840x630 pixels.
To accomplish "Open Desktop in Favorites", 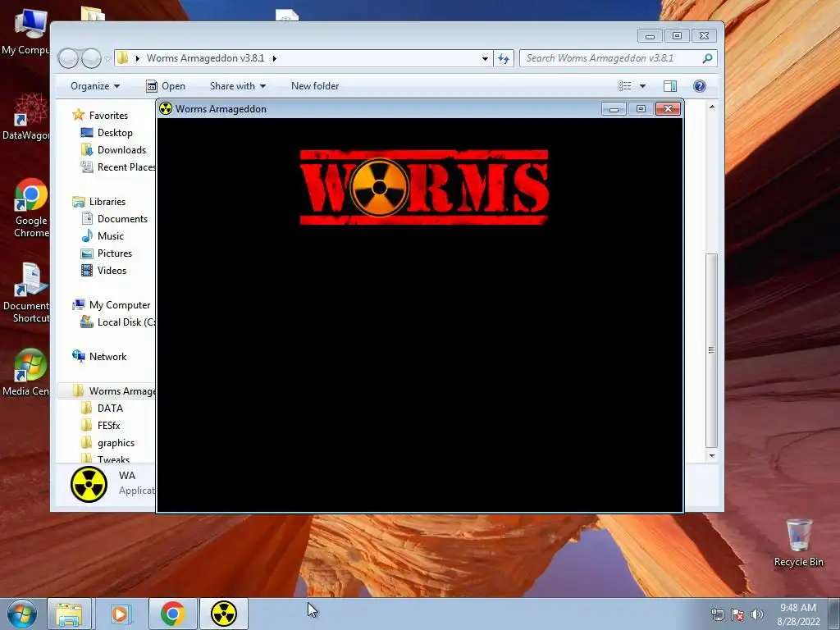I will pyautogui.click(x=107, y=132).
